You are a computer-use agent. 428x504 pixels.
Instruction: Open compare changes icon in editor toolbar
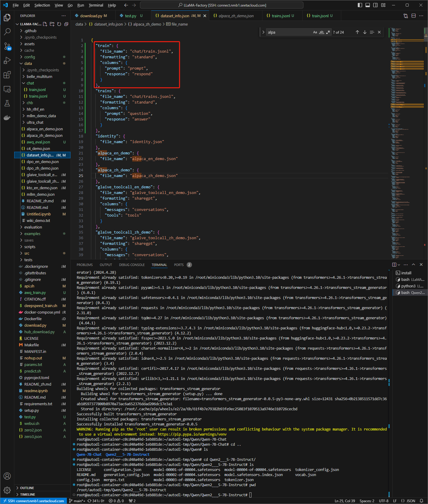406,16
